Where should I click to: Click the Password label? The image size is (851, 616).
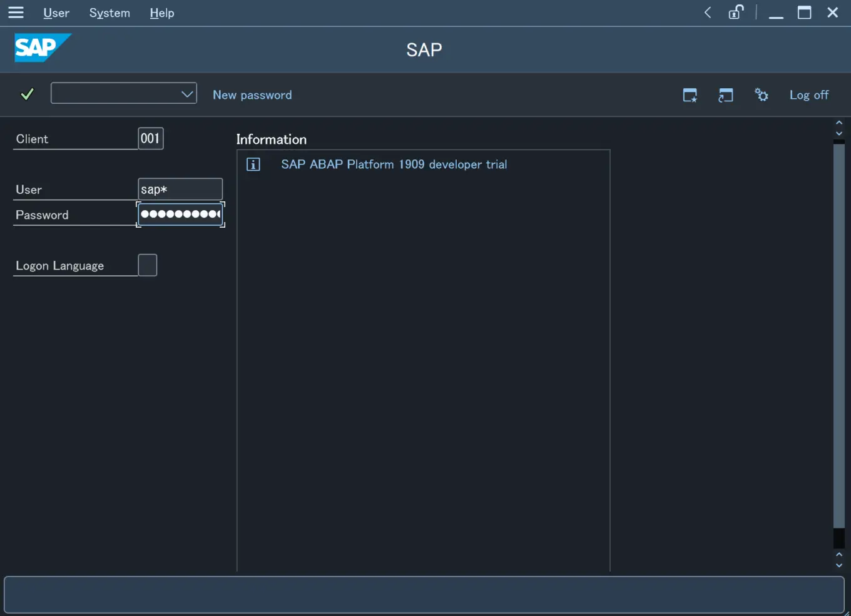(x=42, y=215)
